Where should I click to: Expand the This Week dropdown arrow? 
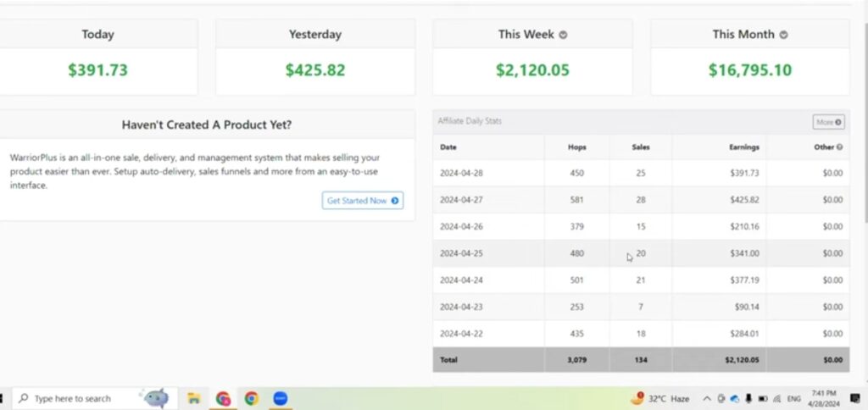tap(564, 35)
